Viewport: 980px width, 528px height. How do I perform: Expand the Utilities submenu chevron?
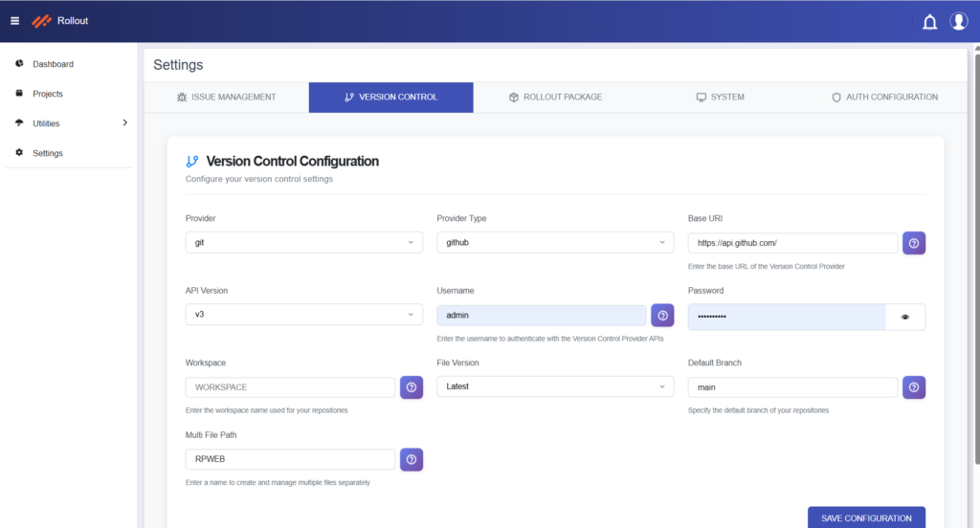(125, 123)
